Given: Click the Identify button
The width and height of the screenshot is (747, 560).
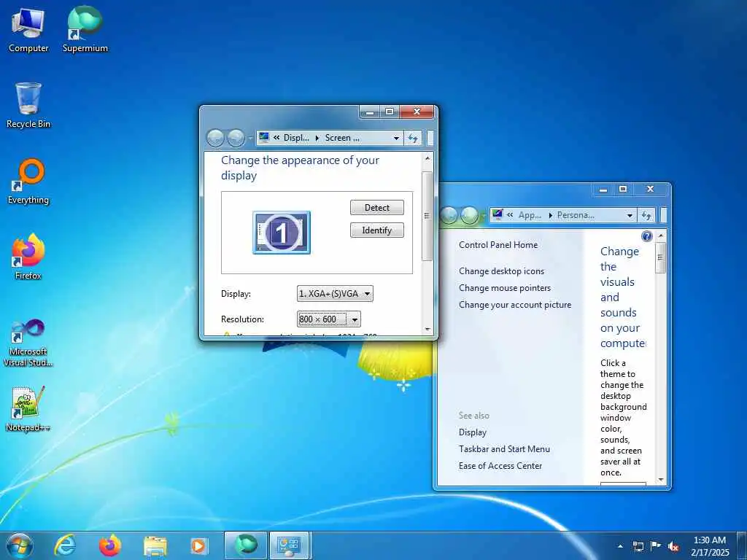Looking at the screenshot, I should [377, 230].
